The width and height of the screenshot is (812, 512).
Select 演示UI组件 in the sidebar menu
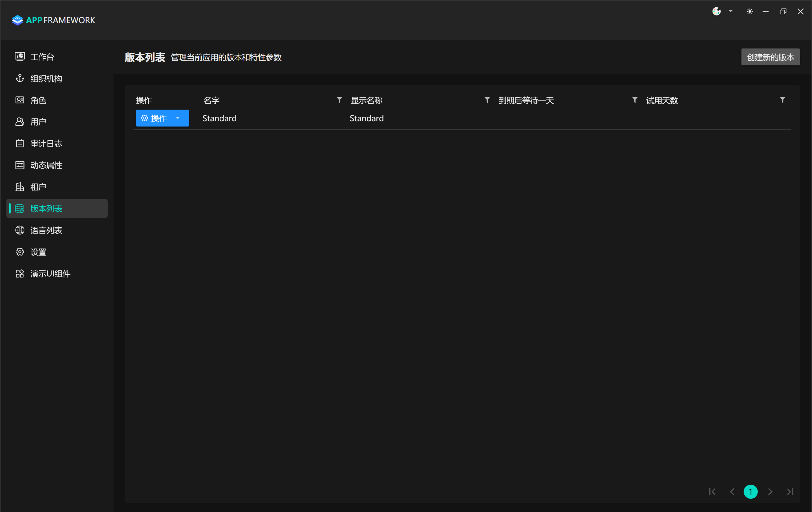coord(50,274)
